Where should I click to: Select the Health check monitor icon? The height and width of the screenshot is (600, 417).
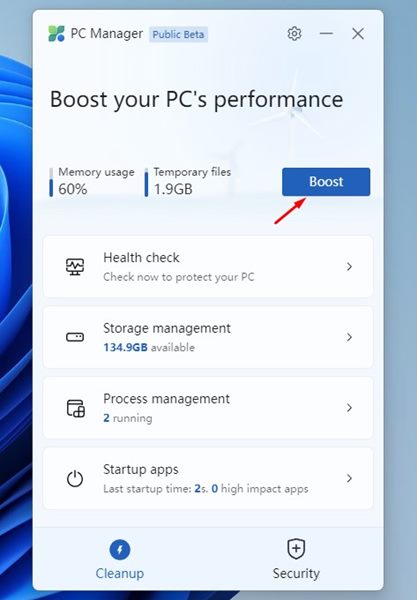75,267
